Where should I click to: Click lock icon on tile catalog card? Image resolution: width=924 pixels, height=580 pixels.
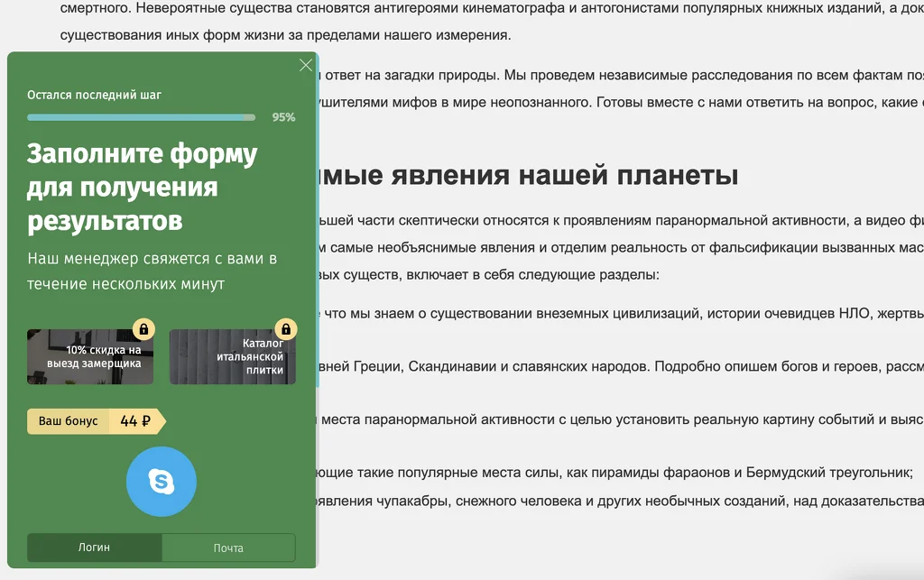click(286, 328)
